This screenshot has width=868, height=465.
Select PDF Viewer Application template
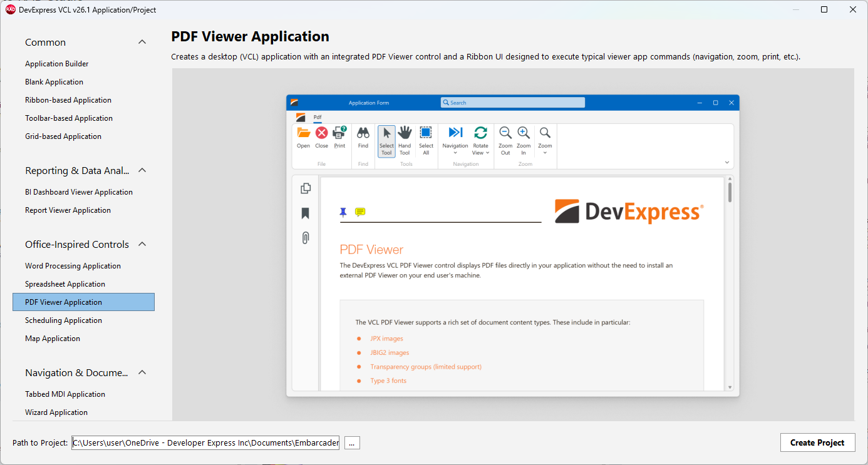(x=83, y=302)
